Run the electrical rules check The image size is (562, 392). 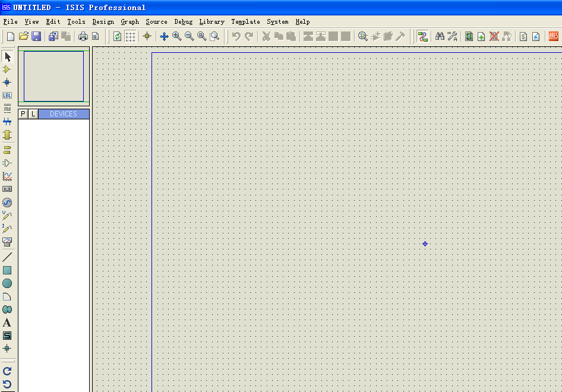pyautogui.click(x=536, y=36)
